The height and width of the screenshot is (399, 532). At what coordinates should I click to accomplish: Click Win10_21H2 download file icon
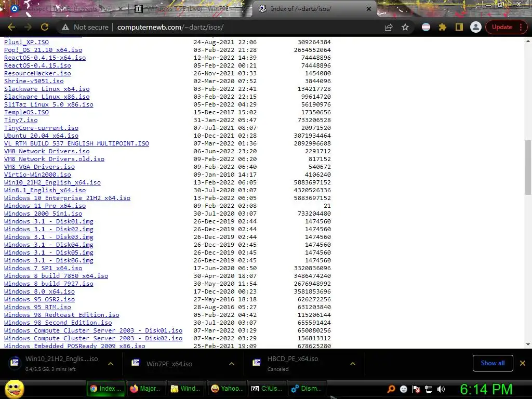(x=15, y=362)
